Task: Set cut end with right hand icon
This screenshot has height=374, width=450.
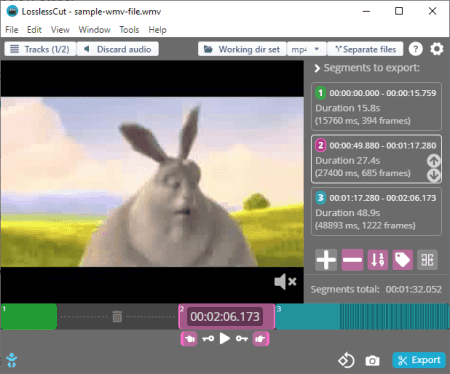Action: (261, 339)
